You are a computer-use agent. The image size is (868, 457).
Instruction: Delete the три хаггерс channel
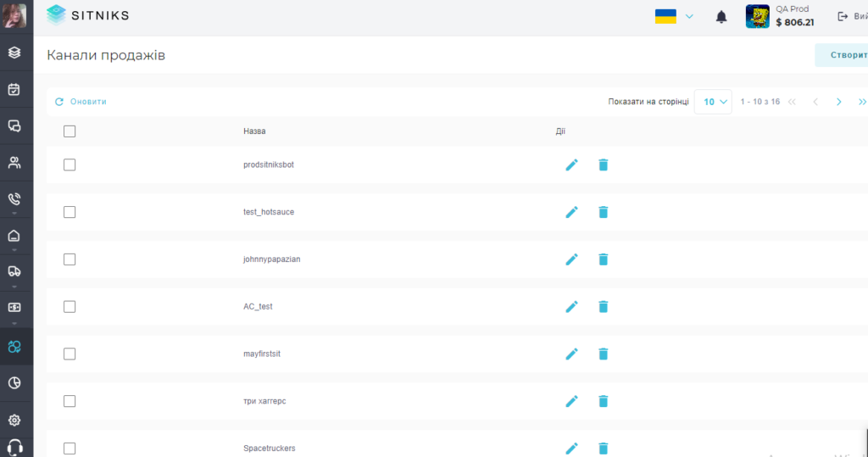click(604, 401)
